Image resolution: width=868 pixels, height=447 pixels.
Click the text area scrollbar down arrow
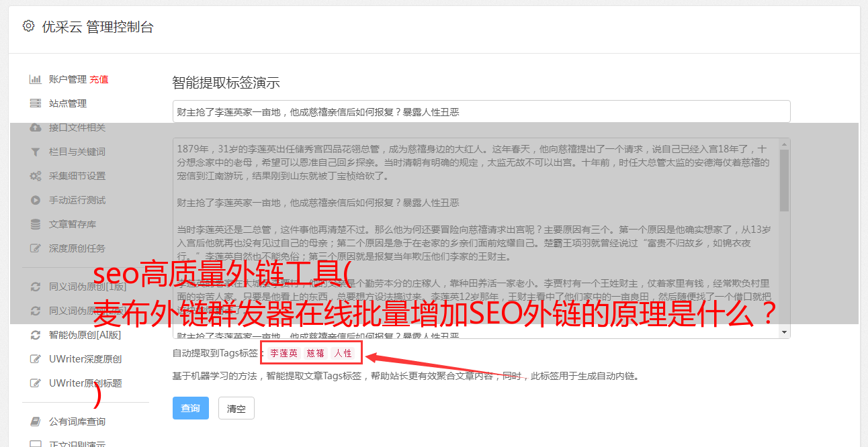pyautogui.click(x=784, y=332)
